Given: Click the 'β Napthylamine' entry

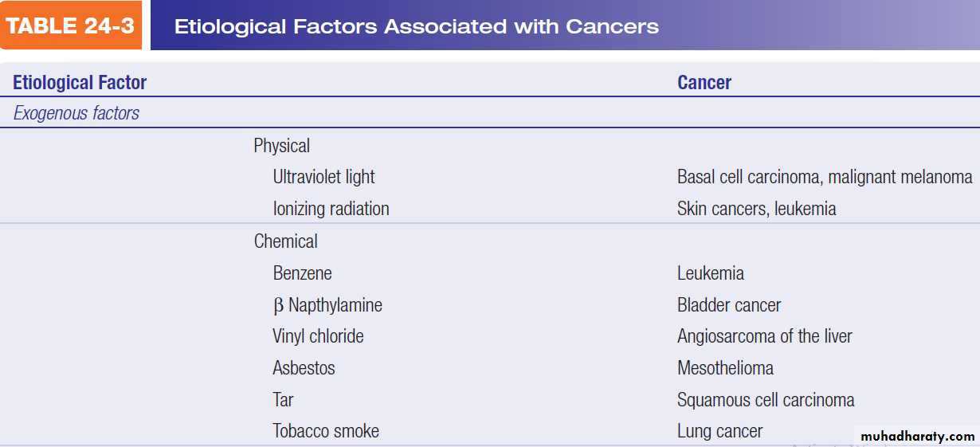Looking at the screenshot, I should [327, 304].
